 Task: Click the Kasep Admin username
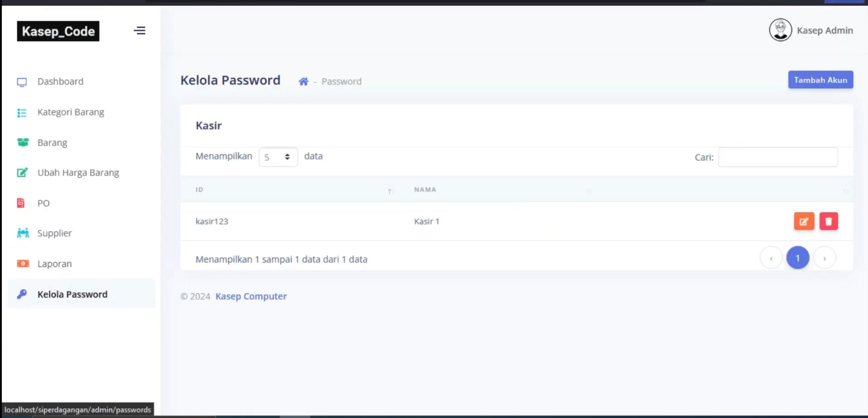coord(825,30)
